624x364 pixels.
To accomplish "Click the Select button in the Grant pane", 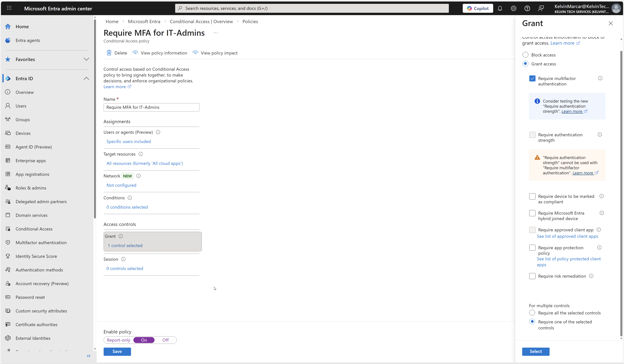I will 535,351.
